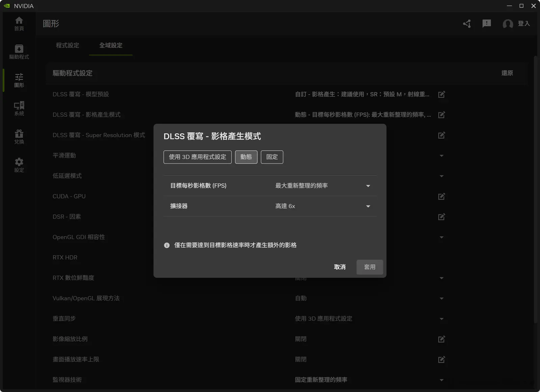The width and height of the screenshot is (540, 392).
Task: Expand the RTX 數位鮮豔度 dropdown
Action: pos(441,278)
